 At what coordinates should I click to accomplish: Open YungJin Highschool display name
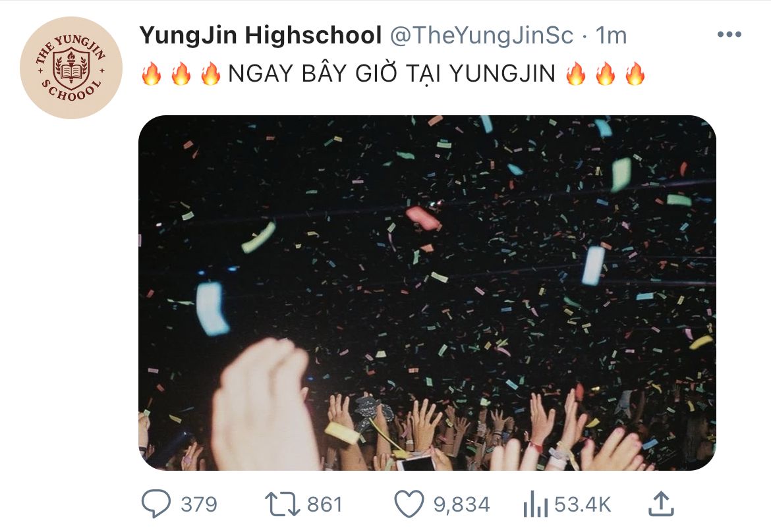point(260,36)
